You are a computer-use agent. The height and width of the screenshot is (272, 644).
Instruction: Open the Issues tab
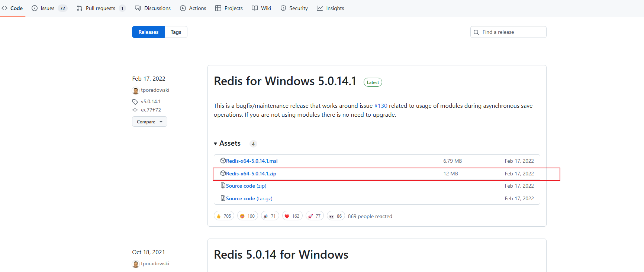[49, 8]
